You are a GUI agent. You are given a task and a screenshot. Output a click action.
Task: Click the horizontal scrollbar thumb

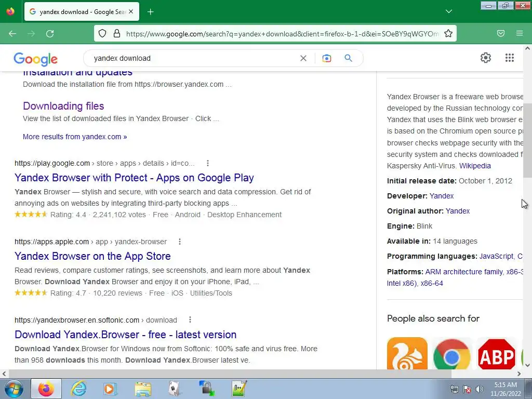230,374
